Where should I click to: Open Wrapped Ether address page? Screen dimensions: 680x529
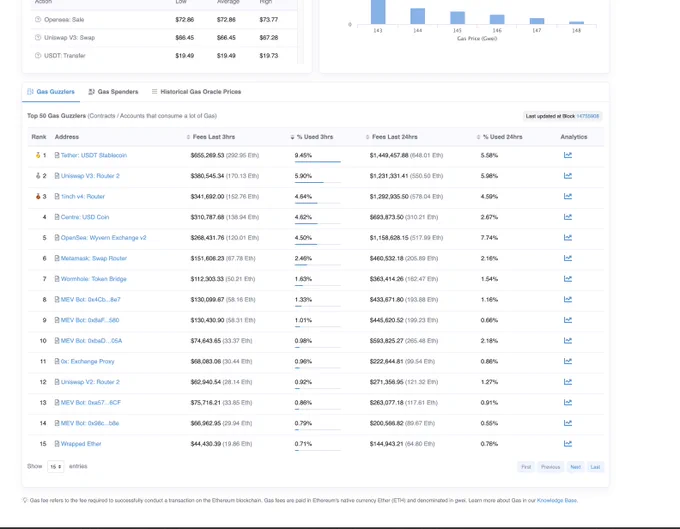click(81, 444)
